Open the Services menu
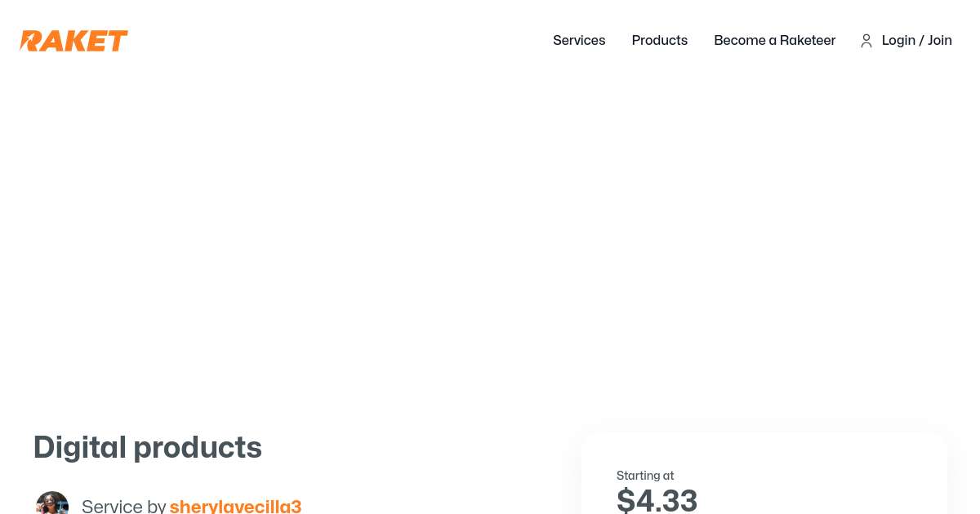This screenshot has height=514, width=980. point(579,40)
